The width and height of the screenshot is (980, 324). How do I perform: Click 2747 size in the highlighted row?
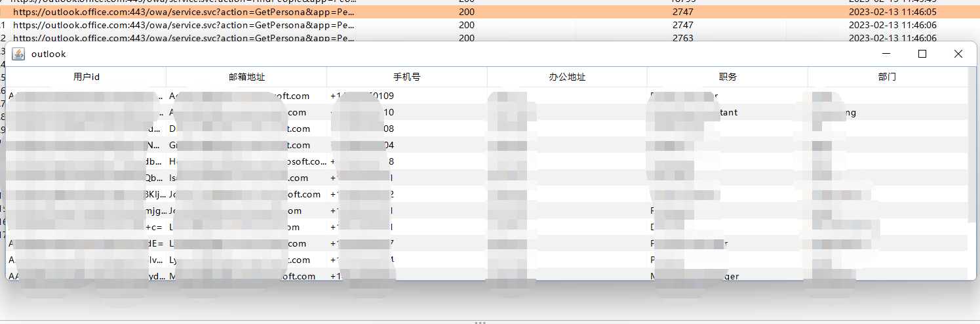(682, 12)
